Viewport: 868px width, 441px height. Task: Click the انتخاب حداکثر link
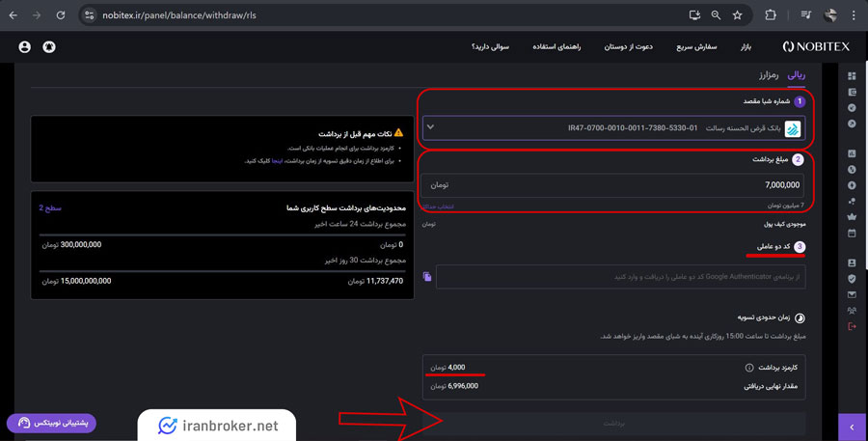coord(439,207)
